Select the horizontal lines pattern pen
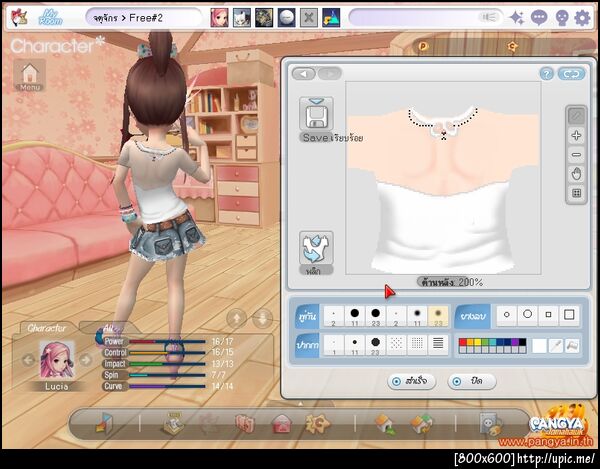The height and width of the screenshot is (469, 600). [x=438, y=345]
